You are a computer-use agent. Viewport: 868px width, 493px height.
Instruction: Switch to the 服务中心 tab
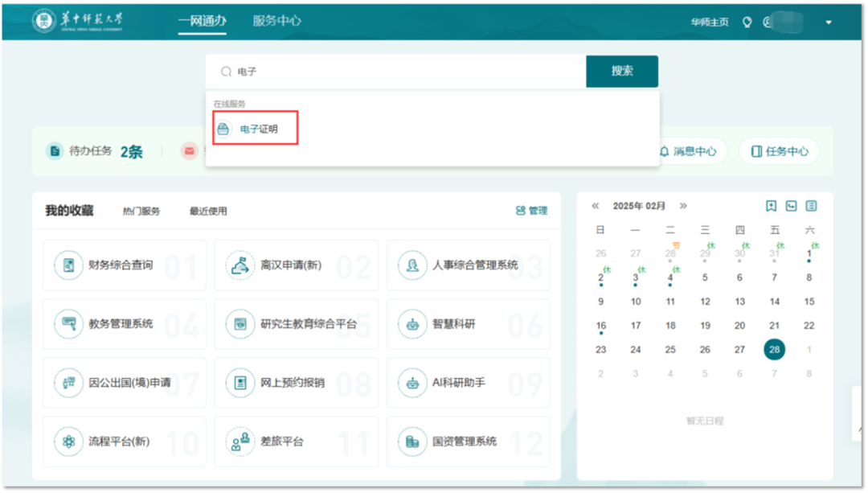click(x=276, y=21)
